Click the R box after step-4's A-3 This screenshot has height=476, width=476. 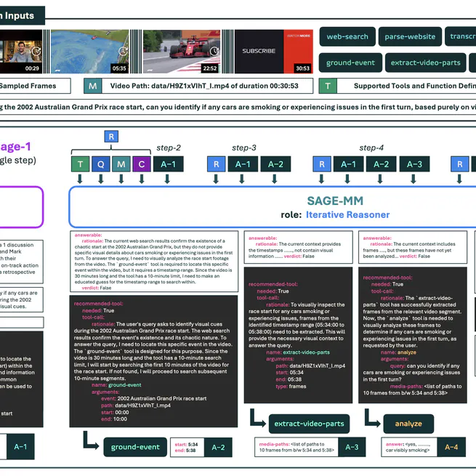pyautogui.click(x=459, y=164)
